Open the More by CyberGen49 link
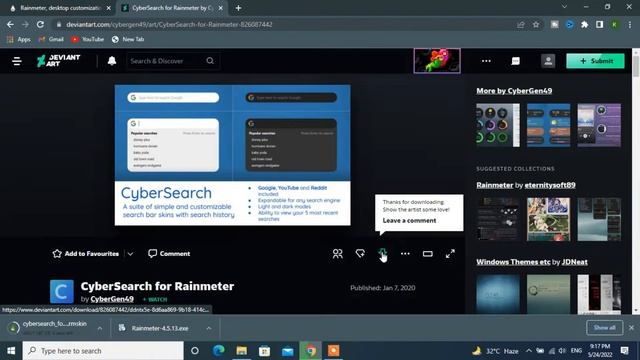Viewport: 640px width, 360px height. (x=514, y=91)
